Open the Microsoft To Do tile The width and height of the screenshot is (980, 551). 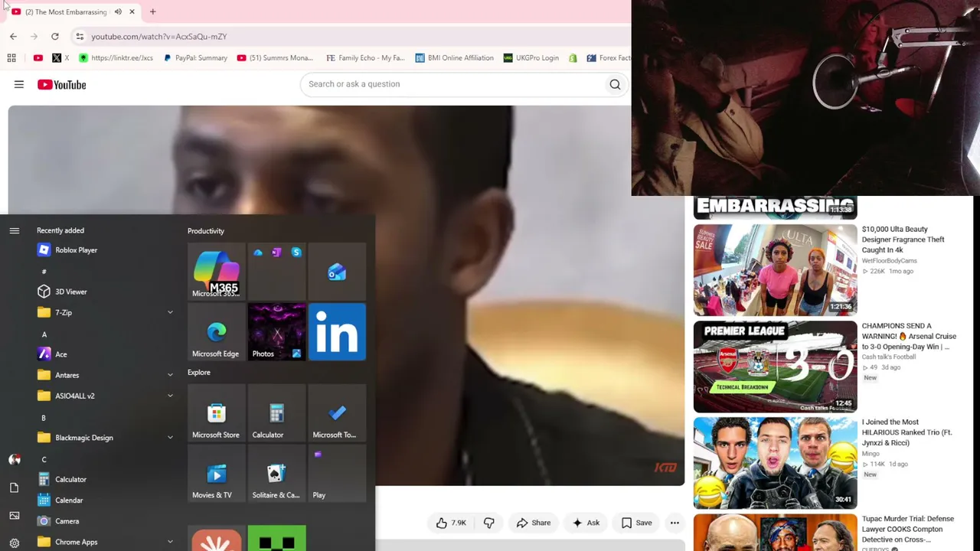click(x=337, y=413)
